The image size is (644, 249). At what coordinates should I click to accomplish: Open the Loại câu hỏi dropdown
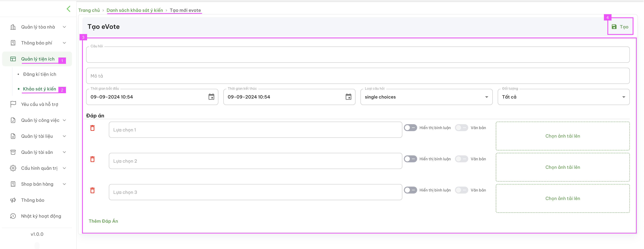tap(426, 97)
